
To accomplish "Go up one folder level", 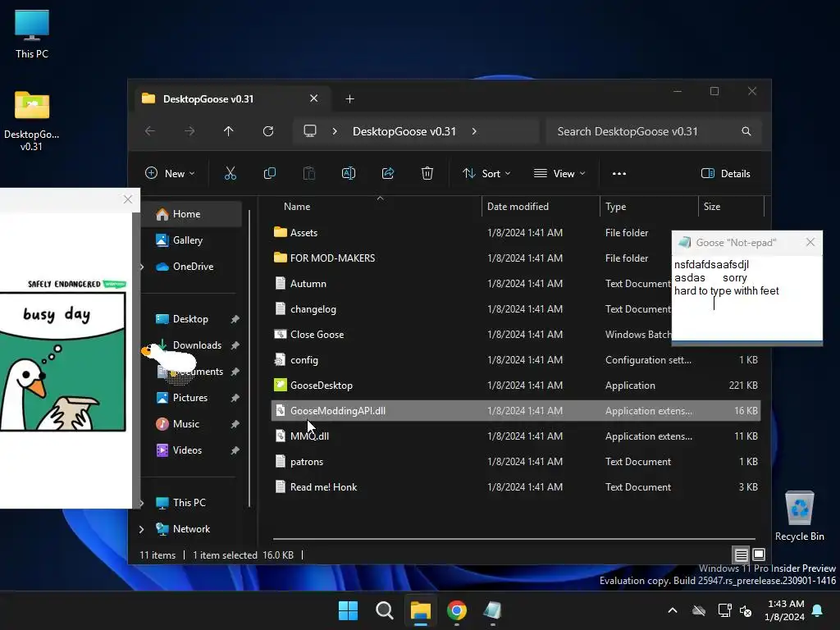I will [x=229, y=131].
